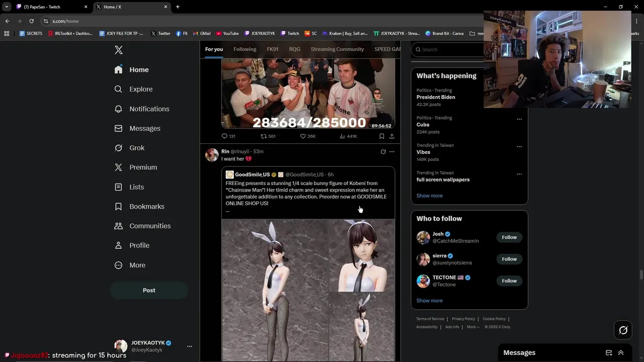The width and height of the screenshot is (644, 362).
Task: Open Chrome apps grid shortcut
Action: pyautogui.click(x=7, y=34)
